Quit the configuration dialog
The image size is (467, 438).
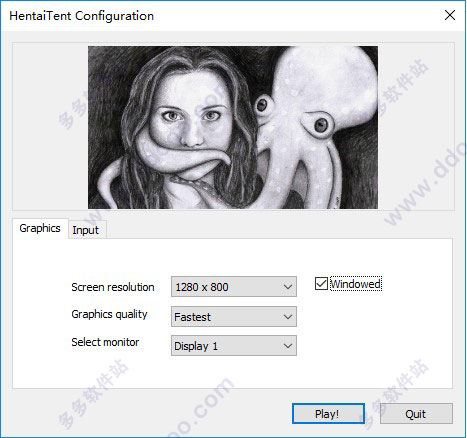[416, 414]
